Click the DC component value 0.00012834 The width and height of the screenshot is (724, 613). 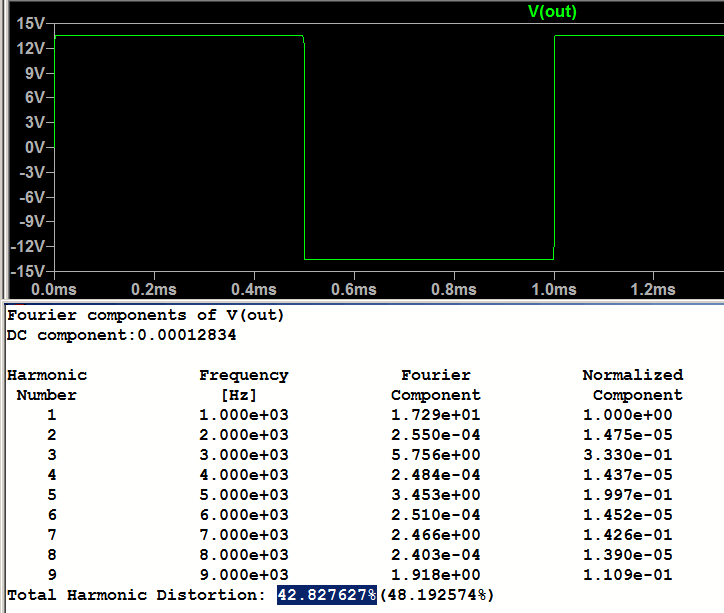pyautogui.click(x=187, y=335)
